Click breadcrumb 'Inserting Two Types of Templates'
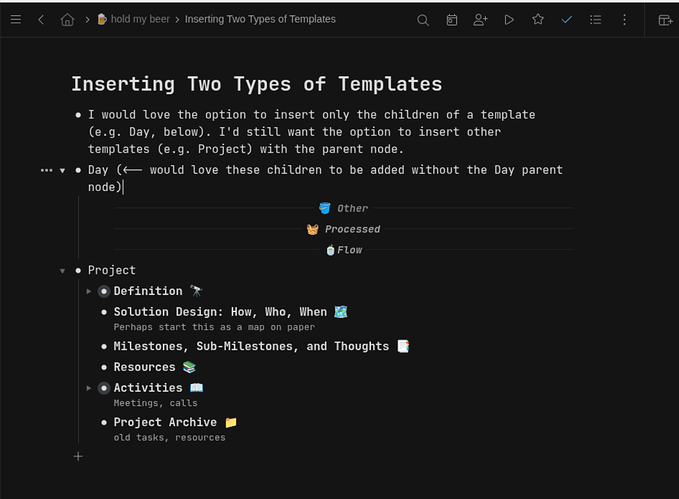Viewport: 679px width, 499px height. (260, 19)
